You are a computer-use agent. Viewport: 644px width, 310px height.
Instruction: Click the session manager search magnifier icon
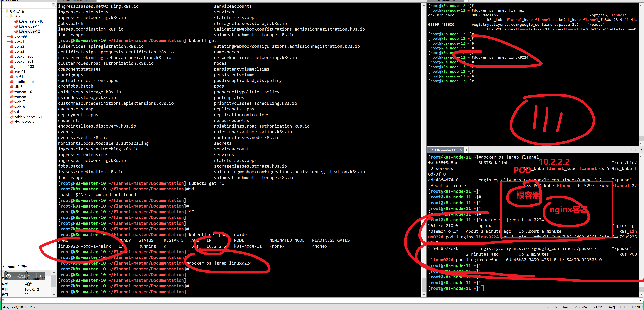point(53,5)
